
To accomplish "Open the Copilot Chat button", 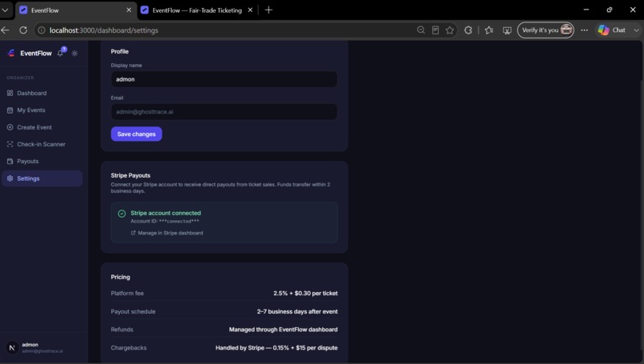I will point(612,30).
